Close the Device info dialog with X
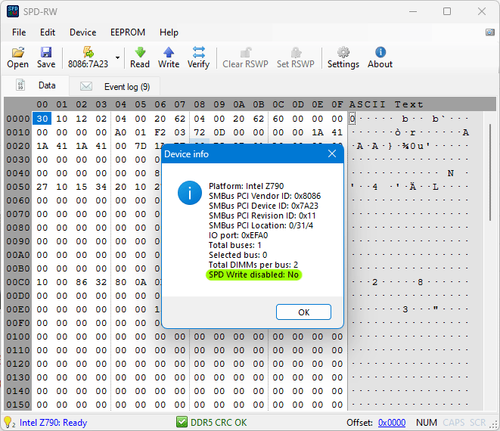The height and width of the screenshot is (431, 500). [x=332, y=154]
